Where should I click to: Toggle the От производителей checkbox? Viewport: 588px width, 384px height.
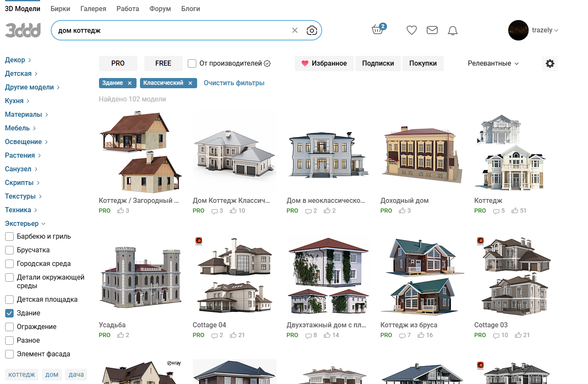pos(192,64)
